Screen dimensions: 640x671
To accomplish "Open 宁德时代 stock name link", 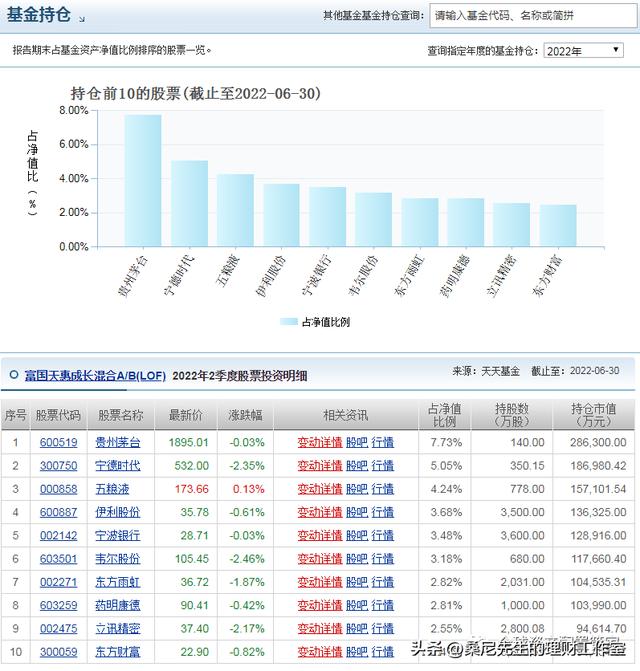I will (118, 466).
